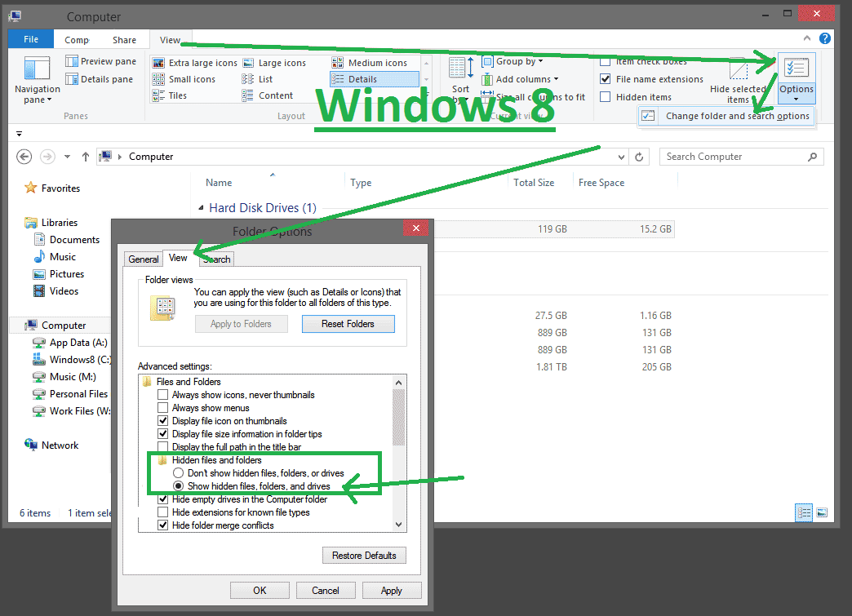Go back with the Back arrow

[24, 157]
